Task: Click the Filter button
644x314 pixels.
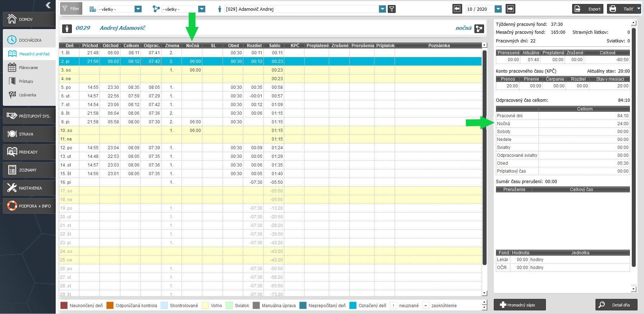Action: [71, 9]
